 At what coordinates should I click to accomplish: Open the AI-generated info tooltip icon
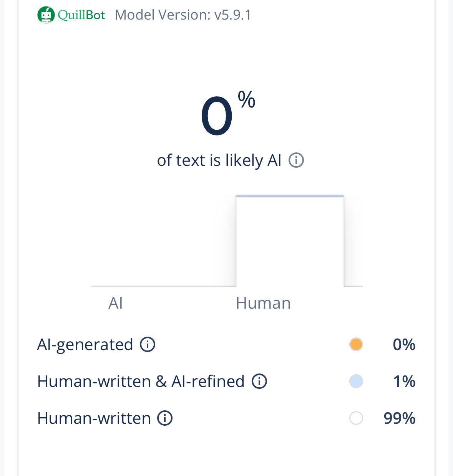pyautogui.click(x=148, y=344)
